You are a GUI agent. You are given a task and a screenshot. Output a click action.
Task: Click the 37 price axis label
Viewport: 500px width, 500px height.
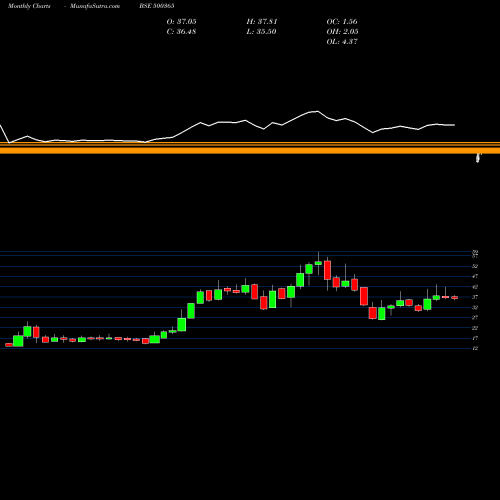[x=475, y=297]
